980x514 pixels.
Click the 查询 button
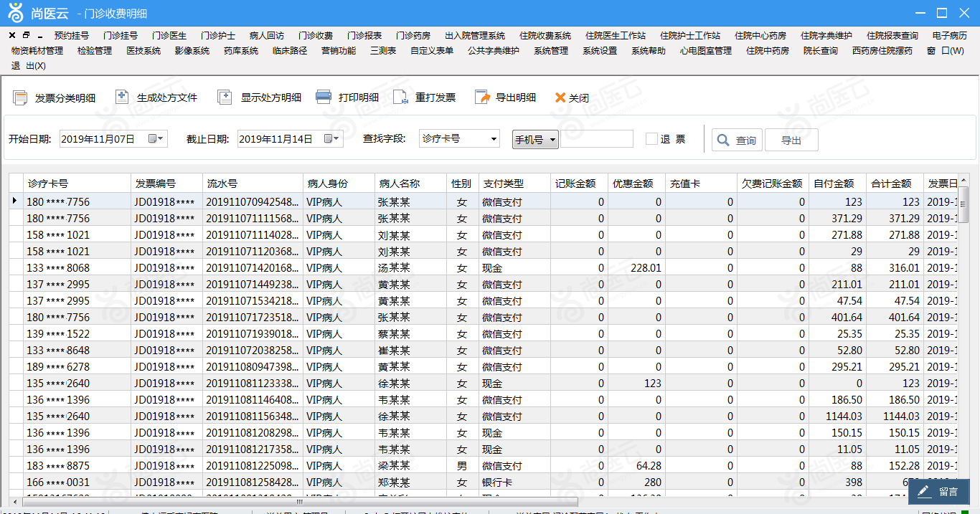pos(737,141)
